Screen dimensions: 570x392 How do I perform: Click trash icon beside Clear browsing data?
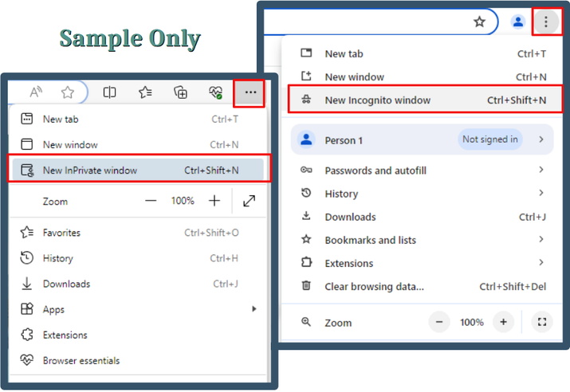(x=306, y=285)
